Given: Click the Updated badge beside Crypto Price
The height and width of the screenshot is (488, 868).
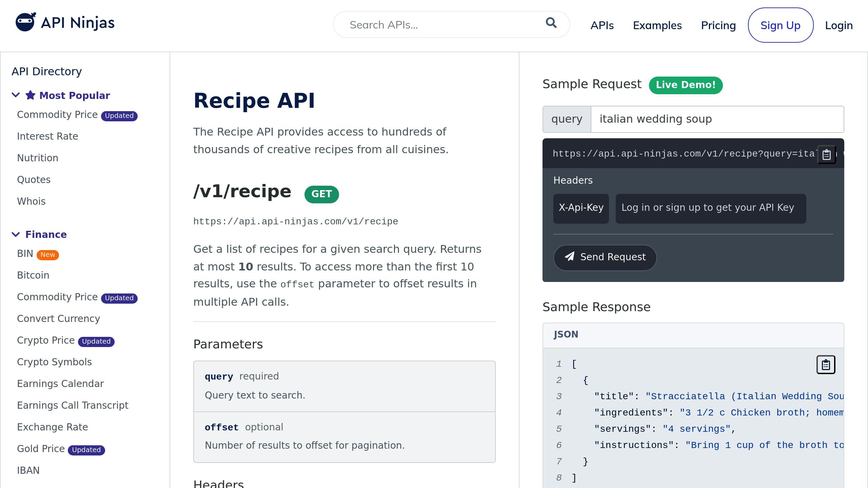Looking at the screenshot, I should tap(96, 341).
